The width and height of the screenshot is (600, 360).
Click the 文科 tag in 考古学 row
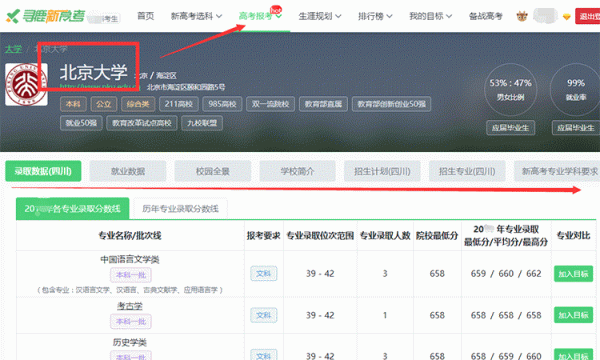point(263,315)
